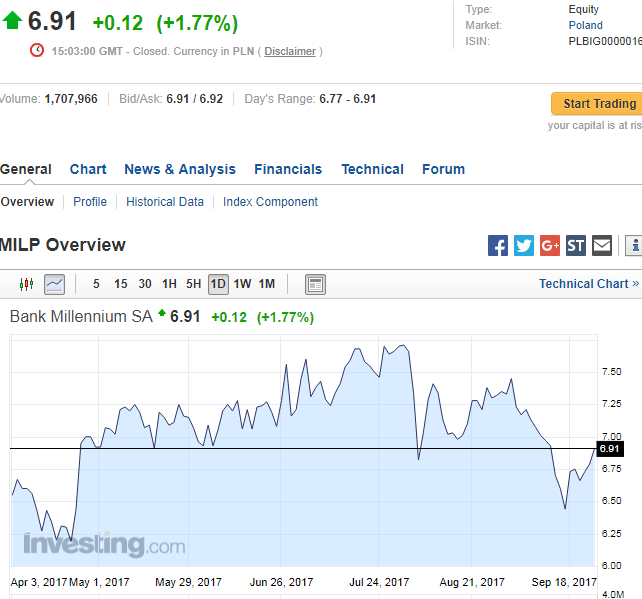Click the Day's Range 6.77 - 6.91
The image size is (642, 599).
point(348,99)
